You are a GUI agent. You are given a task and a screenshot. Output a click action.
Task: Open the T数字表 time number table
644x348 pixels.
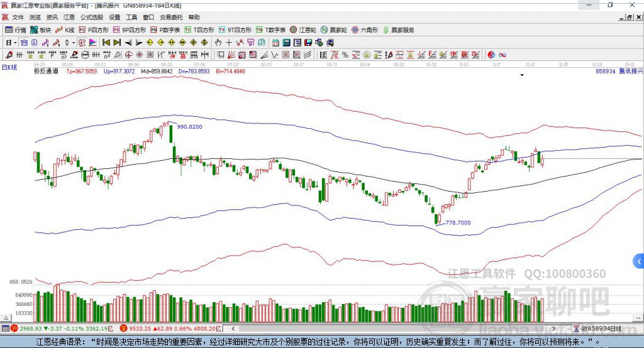coord(270,30)
